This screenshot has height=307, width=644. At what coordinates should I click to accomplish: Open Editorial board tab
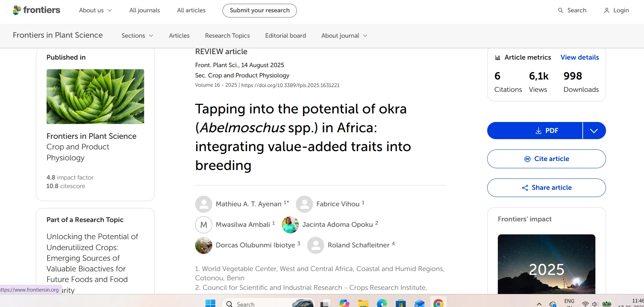pos(286,36)
